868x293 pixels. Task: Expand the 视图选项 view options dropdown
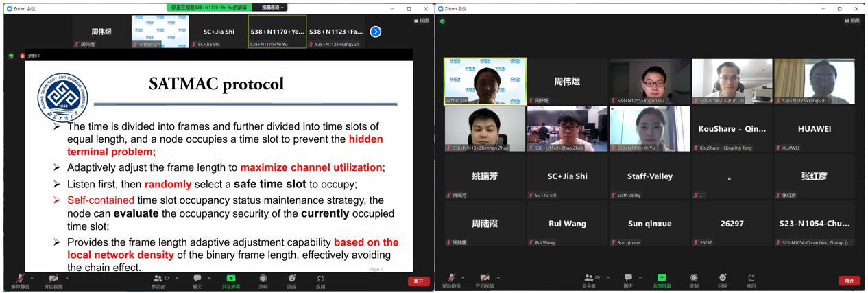click(x=272, y=8)
